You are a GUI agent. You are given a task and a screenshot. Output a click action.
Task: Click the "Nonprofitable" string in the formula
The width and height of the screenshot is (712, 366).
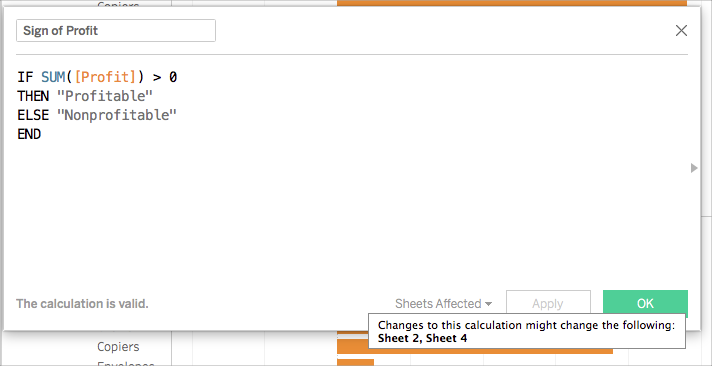(x=116, y=115)
